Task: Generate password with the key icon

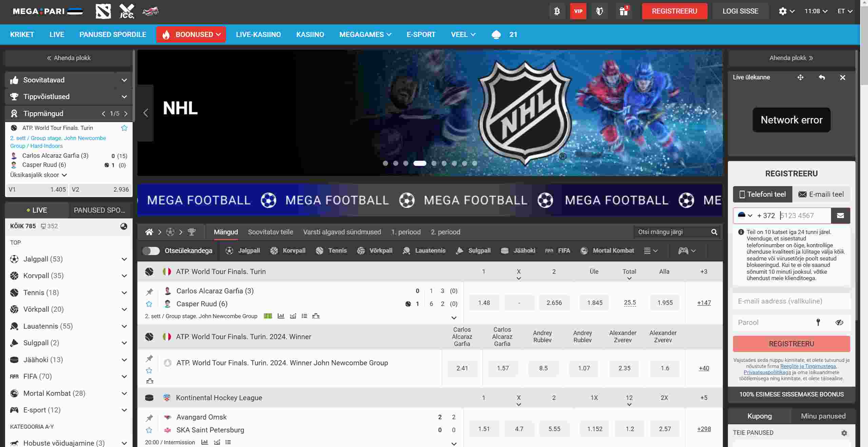Action: [x=818, y=322]
